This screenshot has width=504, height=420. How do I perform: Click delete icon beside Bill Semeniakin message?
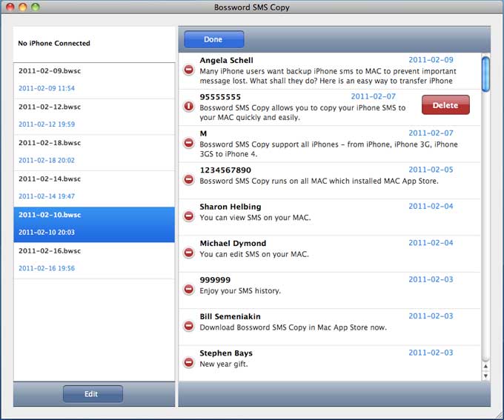coord(189,326)
